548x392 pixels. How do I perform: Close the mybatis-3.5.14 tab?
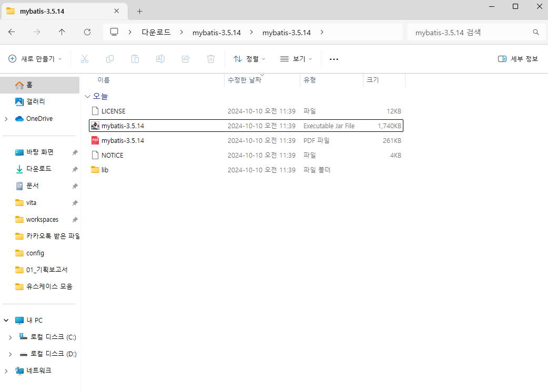coord(116,11)
